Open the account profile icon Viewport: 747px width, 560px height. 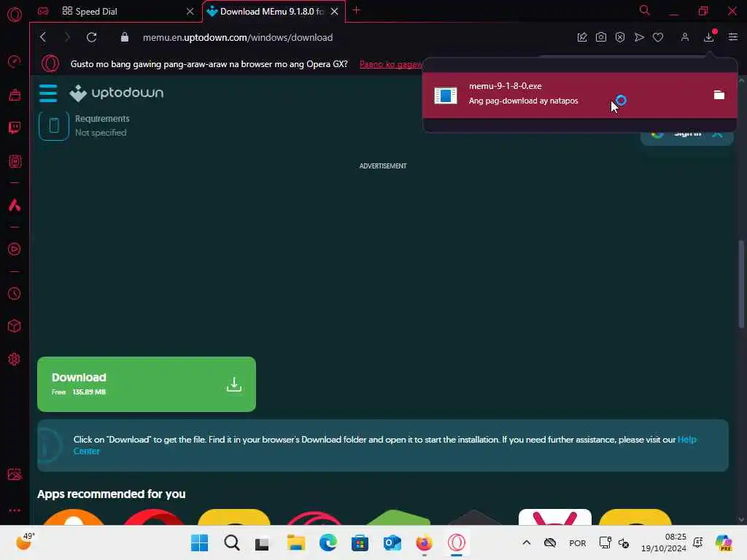[684, 37]
